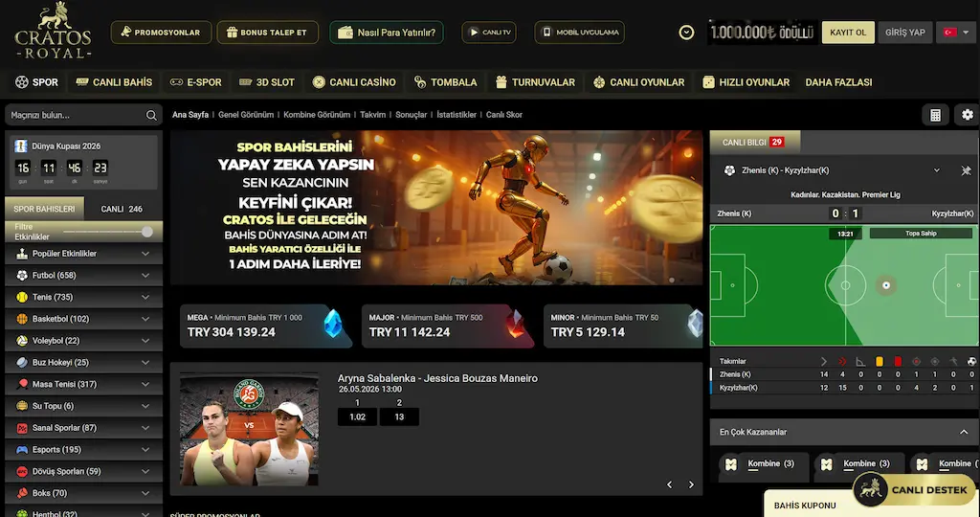Click the MEGA jackpot blue gem
Screen dimensions: 980x517
(333, 324)
